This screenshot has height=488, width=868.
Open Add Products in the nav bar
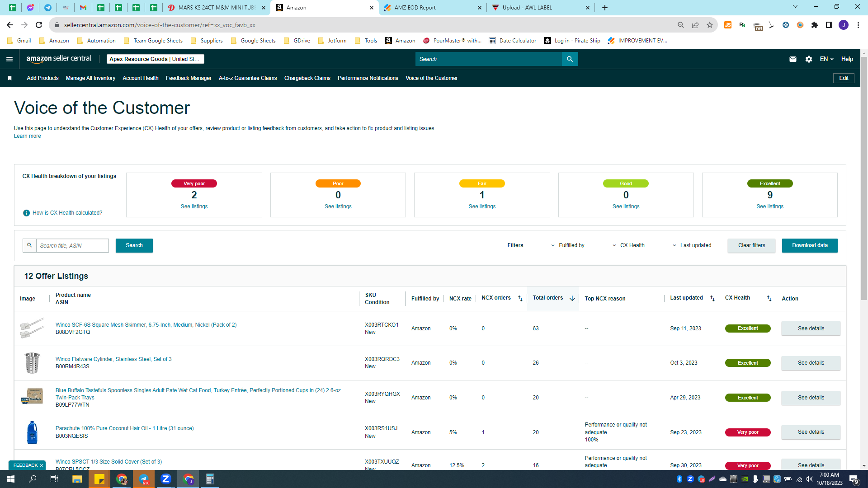point(42,78)
